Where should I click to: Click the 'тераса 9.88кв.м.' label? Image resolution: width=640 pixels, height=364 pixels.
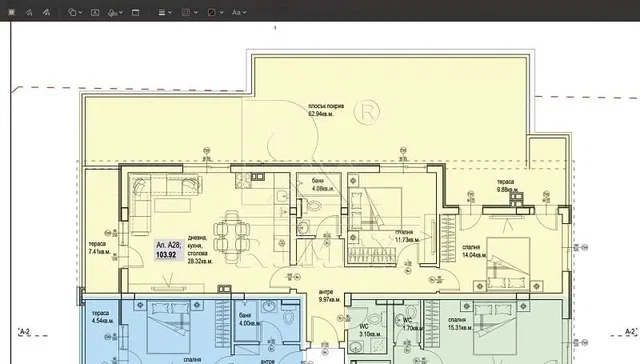tap(507, 185)
